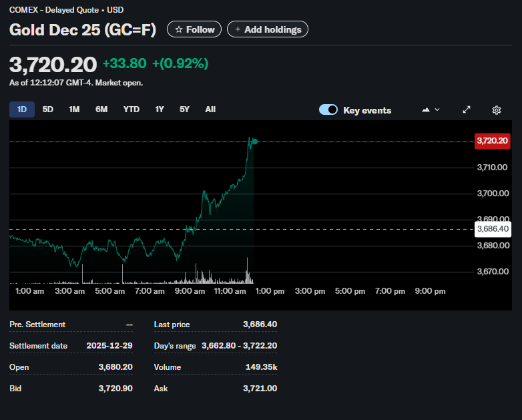Select the YTD range tab
The height and width of the screenshot is (420, 522).
(x=131, y=110)
